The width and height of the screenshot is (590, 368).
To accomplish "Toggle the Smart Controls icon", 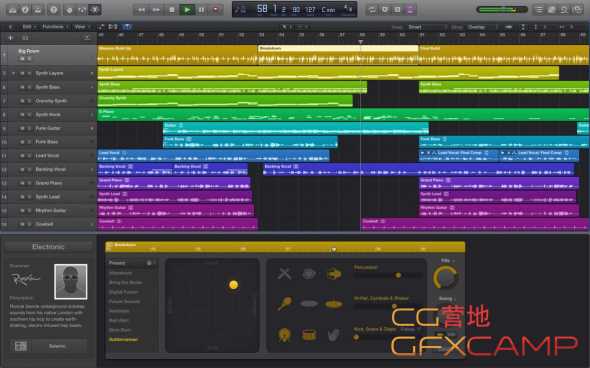I will tap(69, 10).
